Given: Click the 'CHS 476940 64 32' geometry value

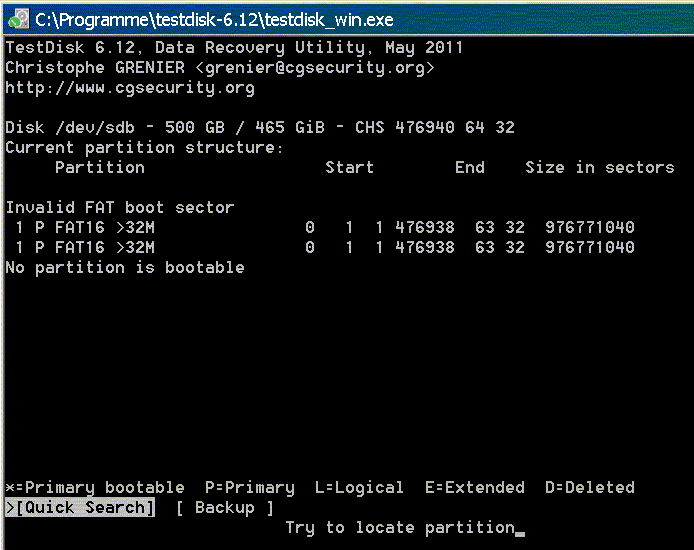Looking at the screenshot, I should [x=435, y=127].
